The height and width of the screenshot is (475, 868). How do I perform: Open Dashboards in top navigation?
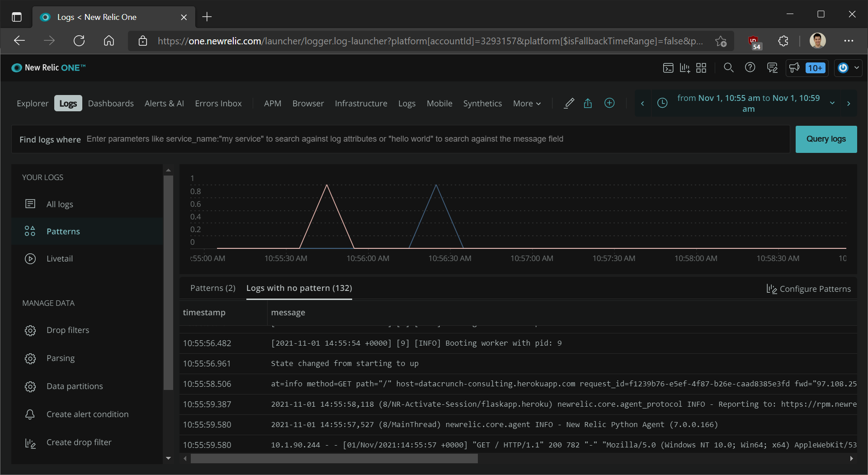111,104
